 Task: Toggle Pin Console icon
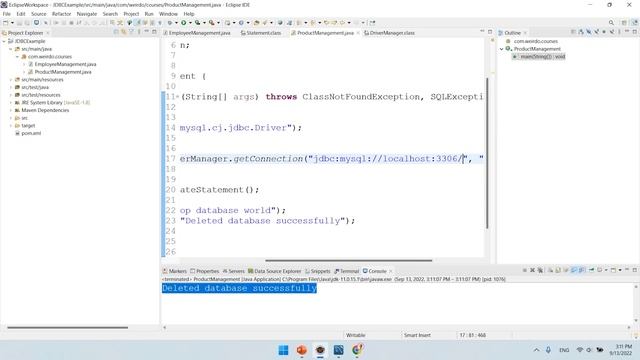coord(592,270)
